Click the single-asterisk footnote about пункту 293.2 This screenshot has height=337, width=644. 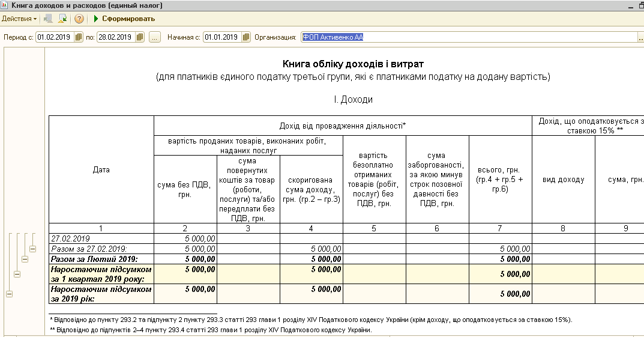pos(311,320)
